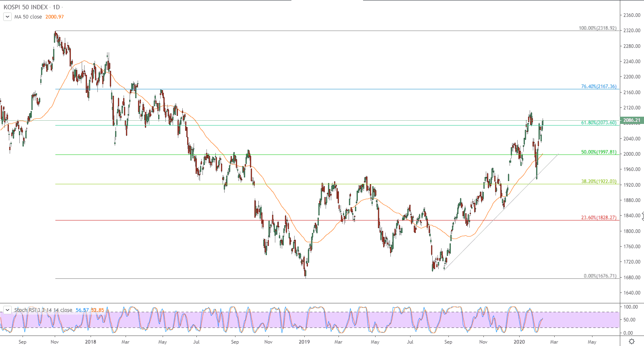Screen dimensions: 644x346
Task: Select the 50.00%(1997.81) Fibonacci label
Action: (x=599, y=152)
